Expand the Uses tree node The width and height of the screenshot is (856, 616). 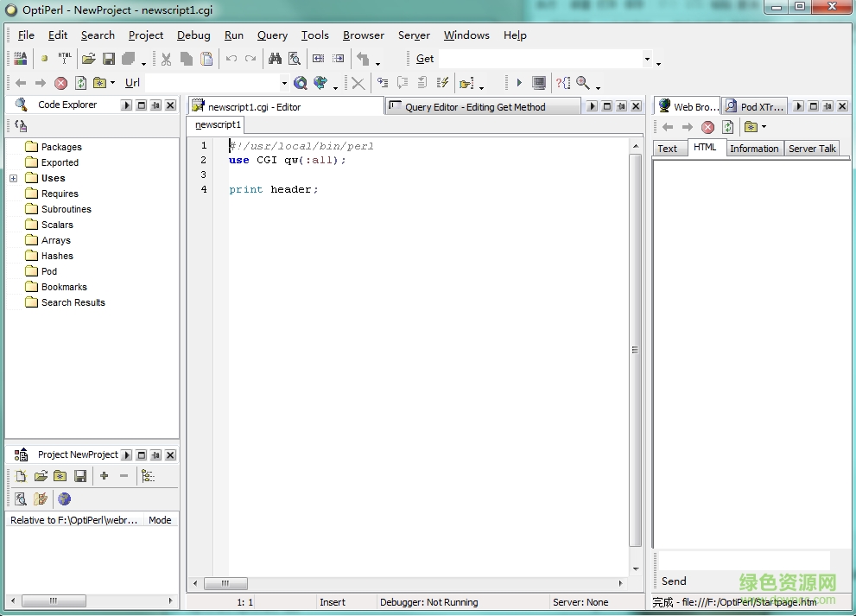pos(14,178)
